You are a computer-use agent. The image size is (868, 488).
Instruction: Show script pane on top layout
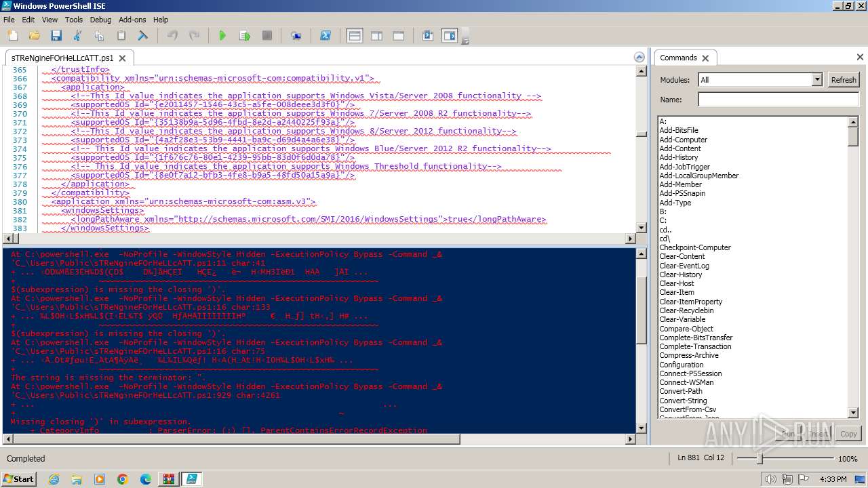355,35
